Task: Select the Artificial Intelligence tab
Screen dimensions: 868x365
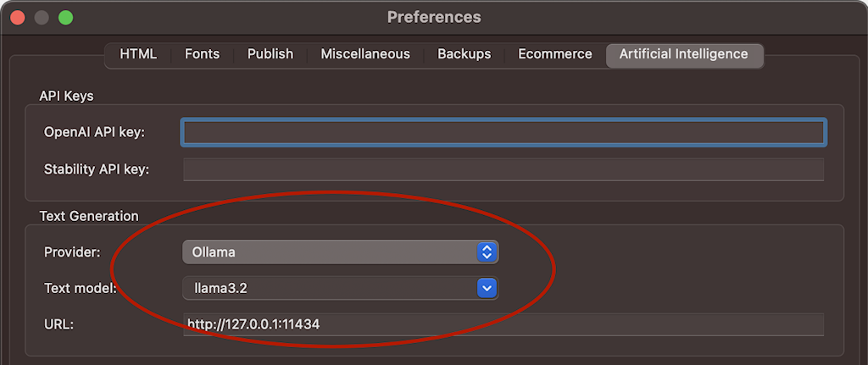Action: (683, 54)
